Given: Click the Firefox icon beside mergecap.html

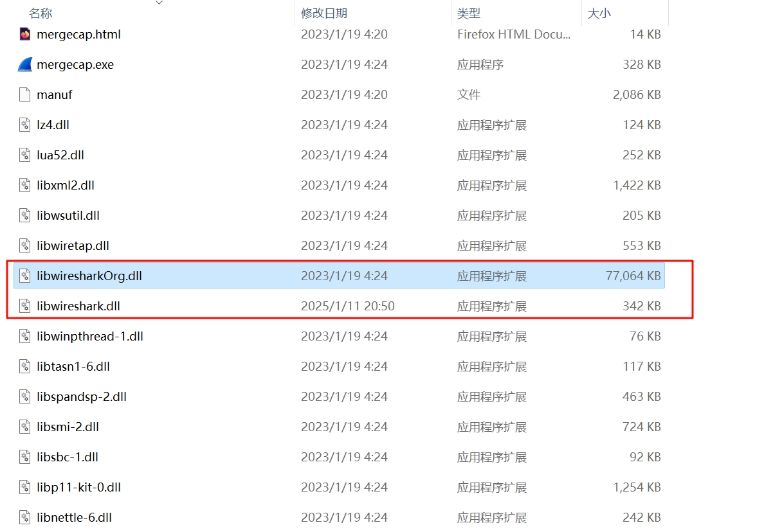Looking at the screenshot, I should [25, 34].
